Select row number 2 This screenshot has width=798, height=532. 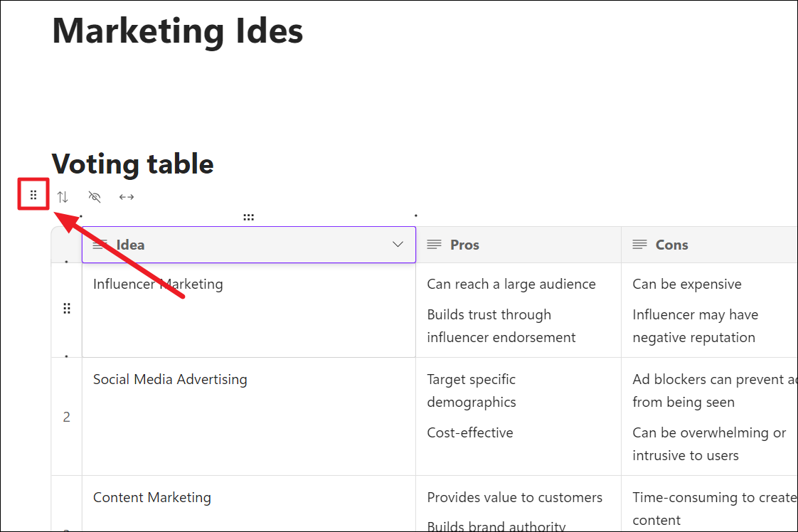pos(67,417)
